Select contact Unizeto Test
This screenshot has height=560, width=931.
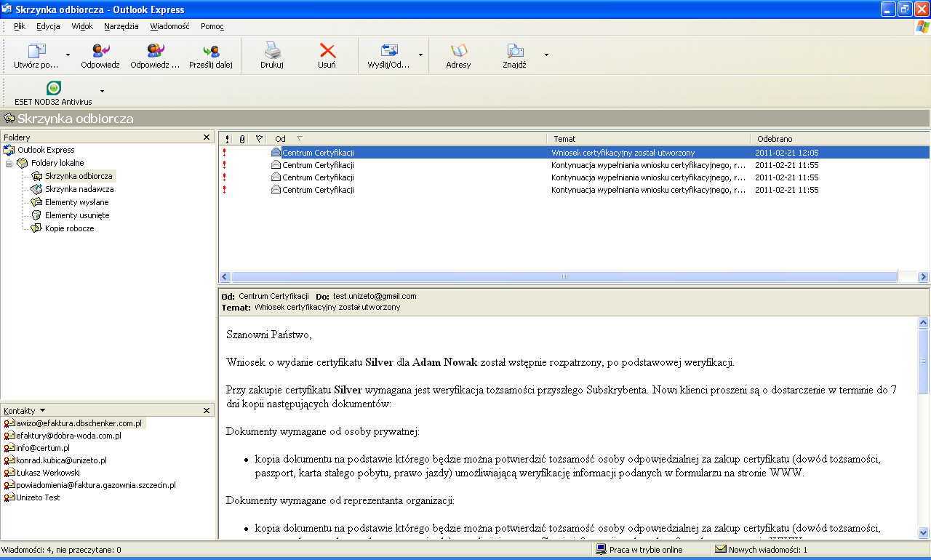click(38, 497)
